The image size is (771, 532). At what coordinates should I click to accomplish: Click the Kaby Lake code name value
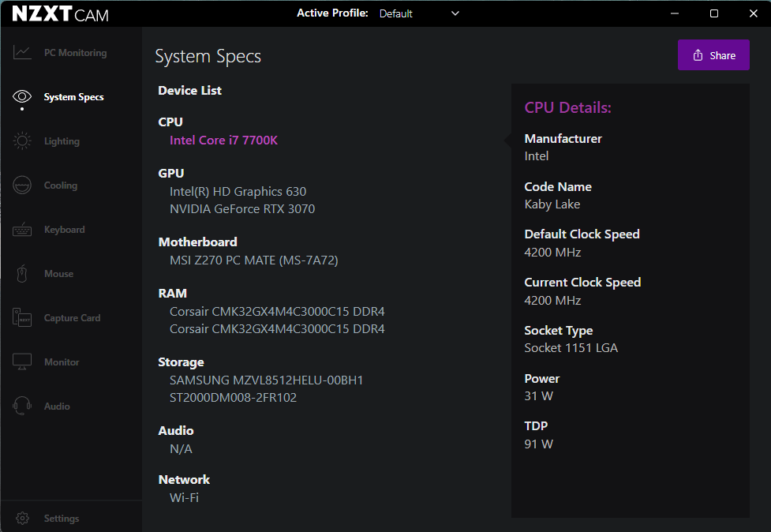pyautogui.click(x=552, y=204)
